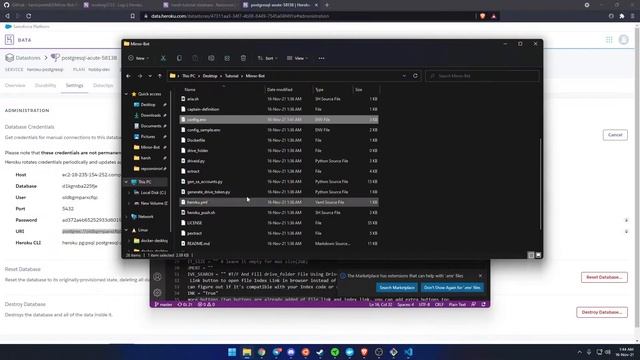
Task: Open Visual Studio Code from taskbar
Action: [409, 352]
